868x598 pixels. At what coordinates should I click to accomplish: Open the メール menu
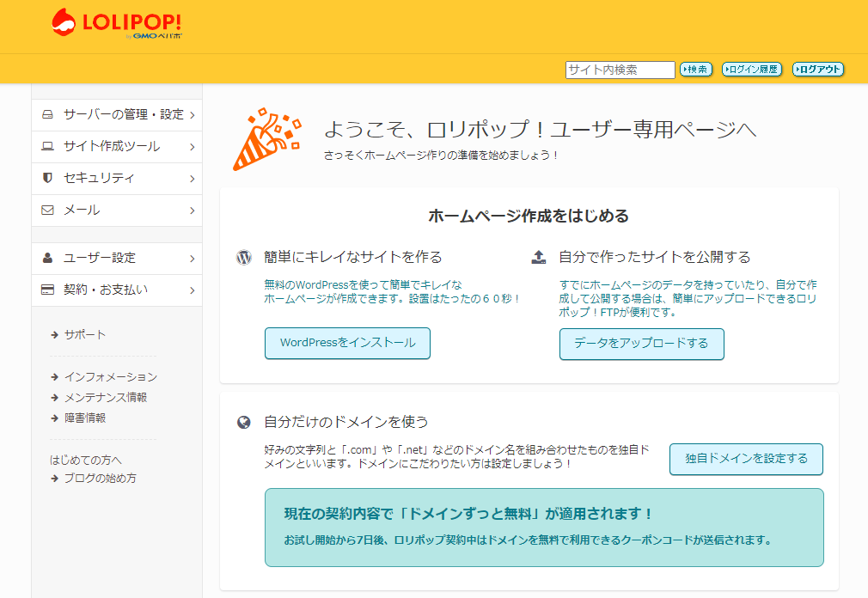(117, 211)
